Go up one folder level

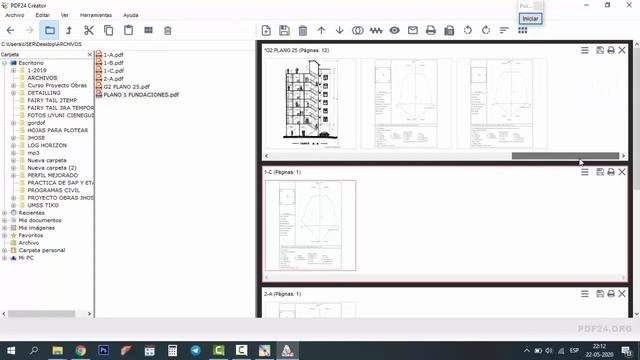tap(69, 30)
